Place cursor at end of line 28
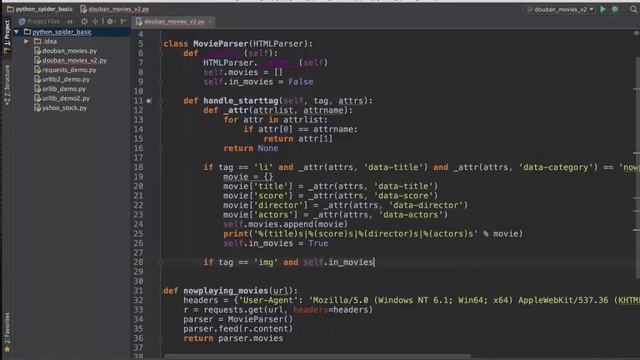640x360 pixels. point(374,262)
